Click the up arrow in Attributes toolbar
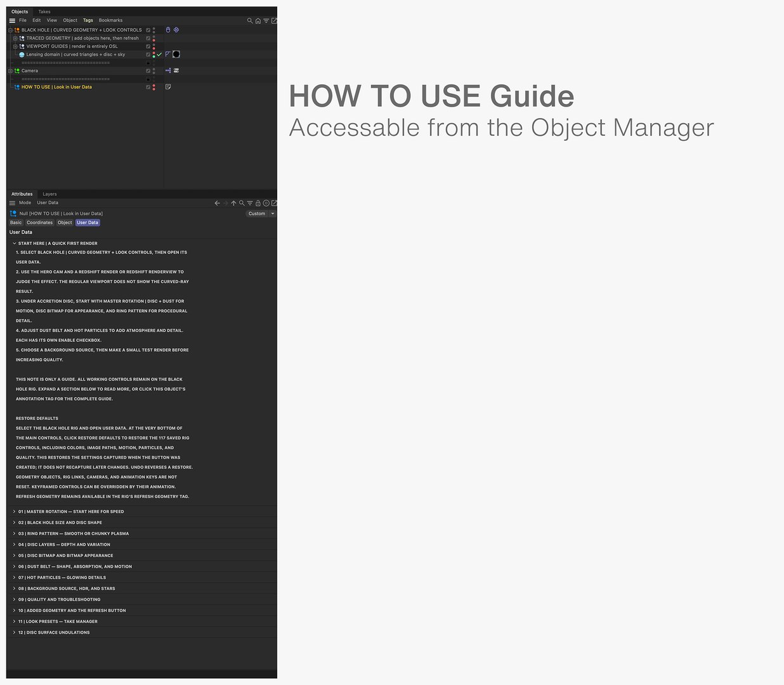 (233, 204)
